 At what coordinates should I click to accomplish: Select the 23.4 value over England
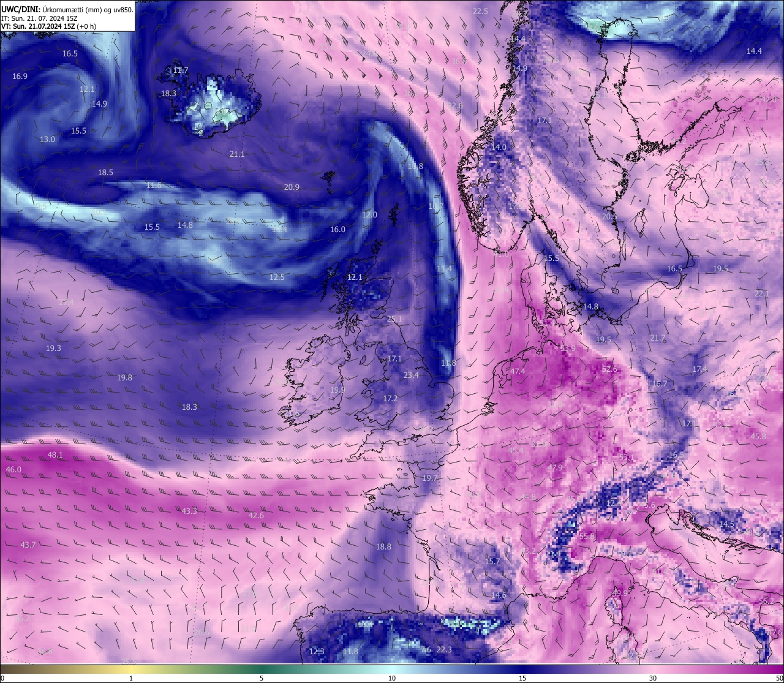(x=411, y=375)
